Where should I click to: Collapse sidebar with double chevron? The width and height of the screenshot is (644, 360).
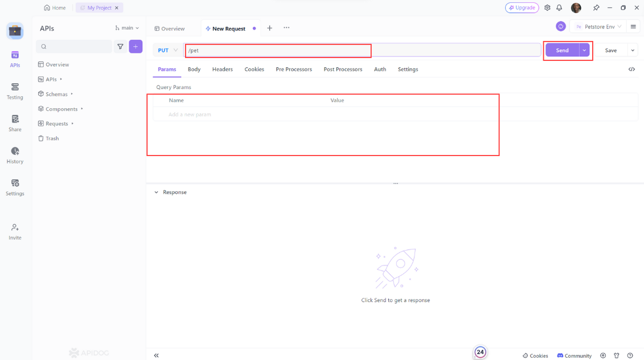(x=156, y=355)
